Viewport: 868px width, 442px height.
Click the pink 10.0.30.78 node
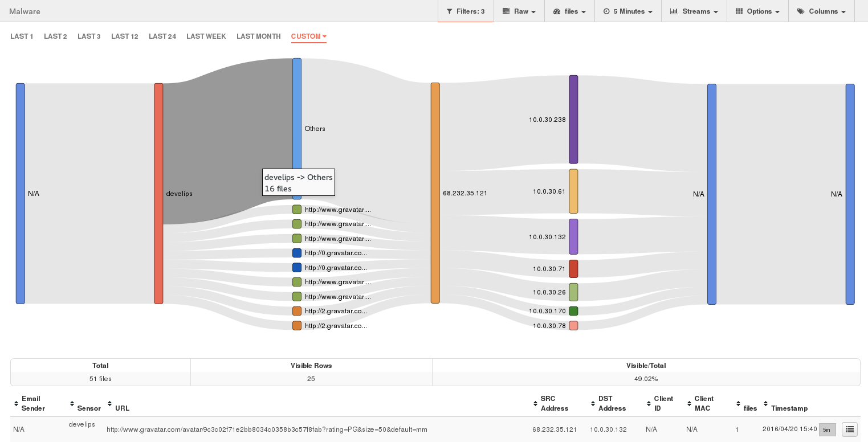[x=573, y=326]
